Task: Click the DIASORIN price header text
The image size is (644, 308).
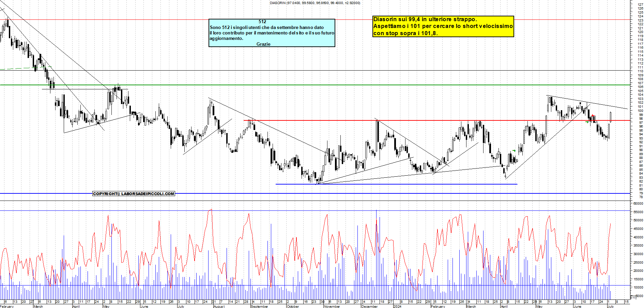Action: [x=315, y=3]
